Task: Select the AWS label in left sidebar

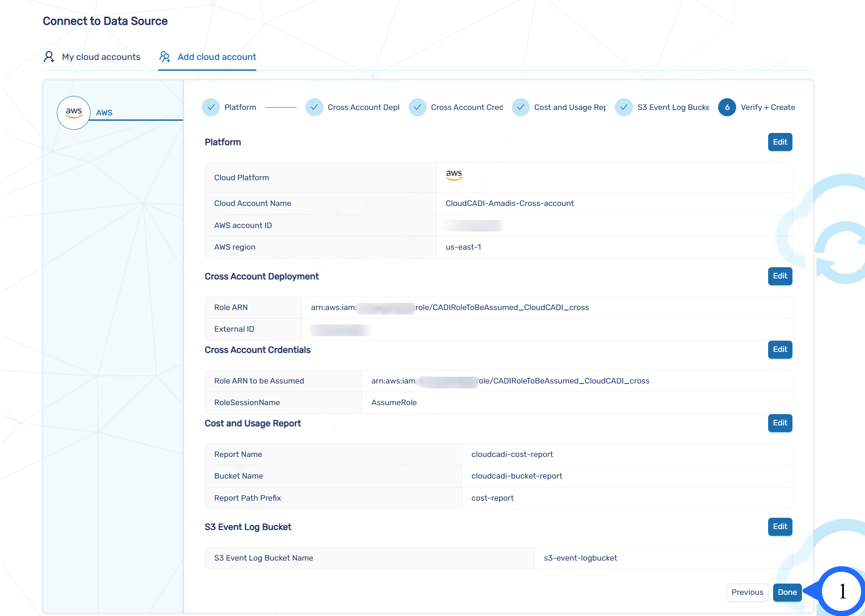Action: click(x=104, y=113)
